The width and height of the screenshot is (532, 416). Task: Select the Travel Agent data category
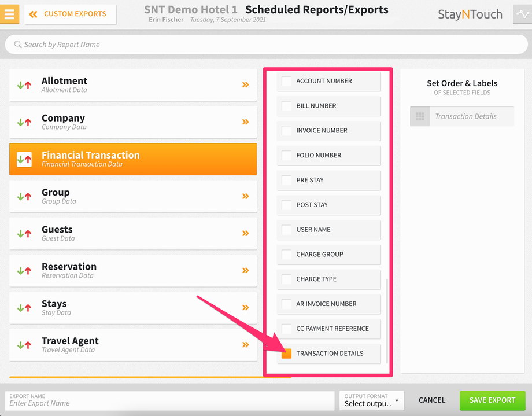pyautogui.click(x=133, y=345)
